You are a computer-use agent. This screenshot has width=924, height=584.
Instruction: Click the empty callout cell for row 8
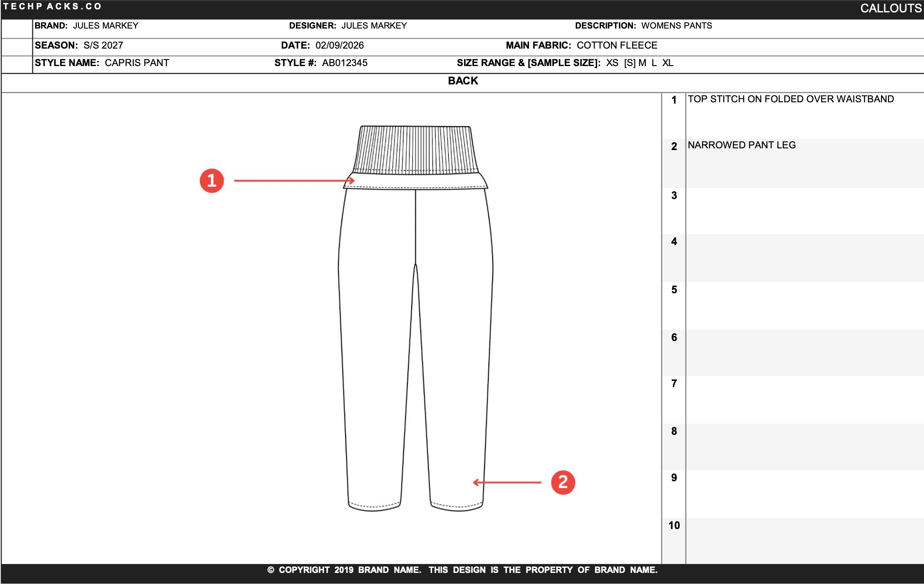(x=805, y=447)
